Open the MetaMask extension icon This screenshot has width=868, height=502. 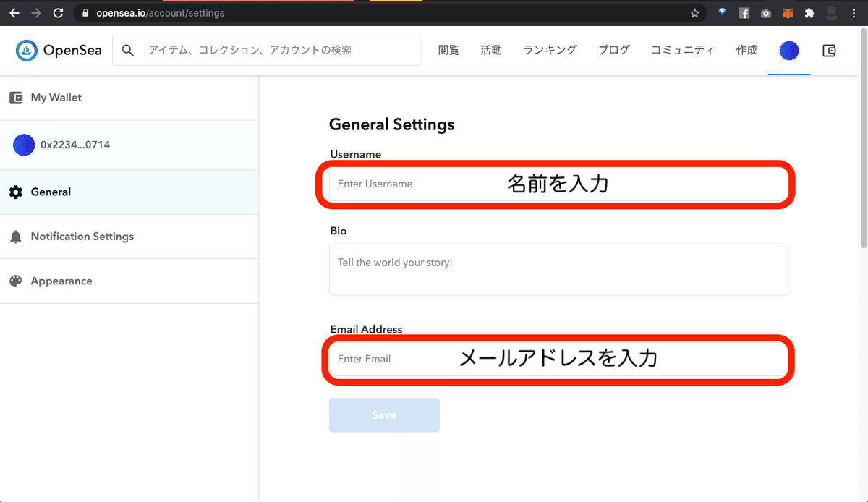[x=788, y=12]
